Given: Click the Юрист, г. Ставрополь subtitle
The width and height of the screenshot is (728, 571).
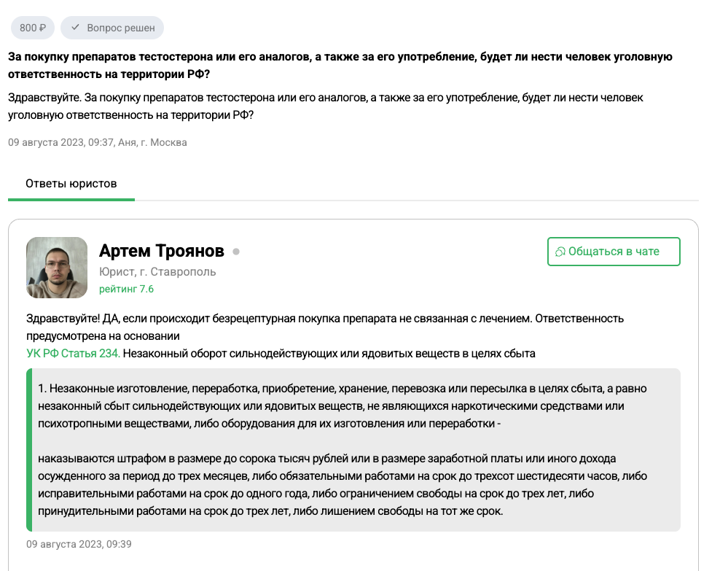Looking at the screenshot, I should (x=157, y=272).
